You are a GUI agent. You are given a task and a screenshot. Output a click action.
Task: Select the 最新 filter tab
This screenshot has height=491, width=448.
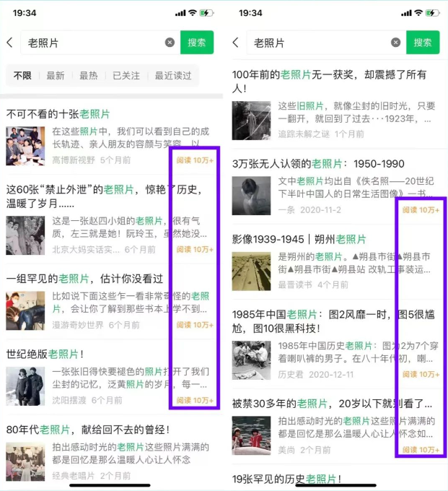click(56, 76)
